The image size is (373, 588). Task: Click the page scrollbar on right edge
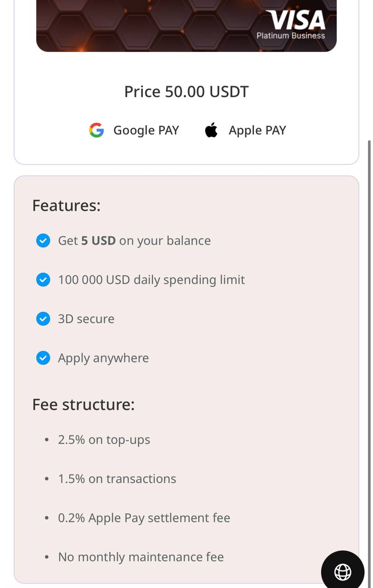[x=369, y=322]
